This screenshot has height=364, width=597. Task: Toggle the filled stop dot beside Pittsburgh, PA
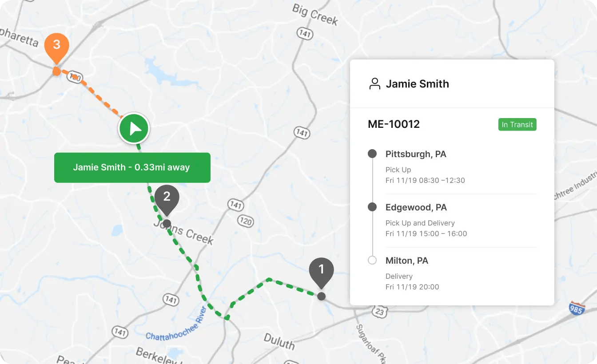(372, 154)
